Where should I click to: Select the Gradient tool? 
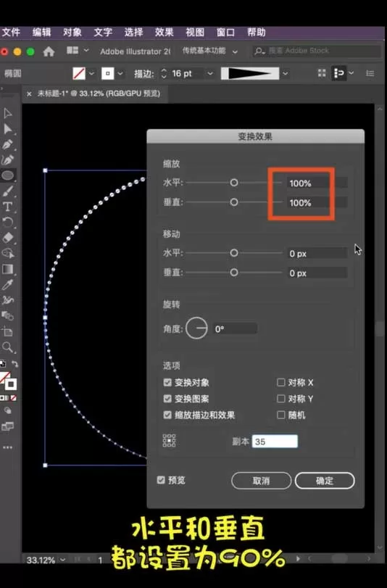7,269
